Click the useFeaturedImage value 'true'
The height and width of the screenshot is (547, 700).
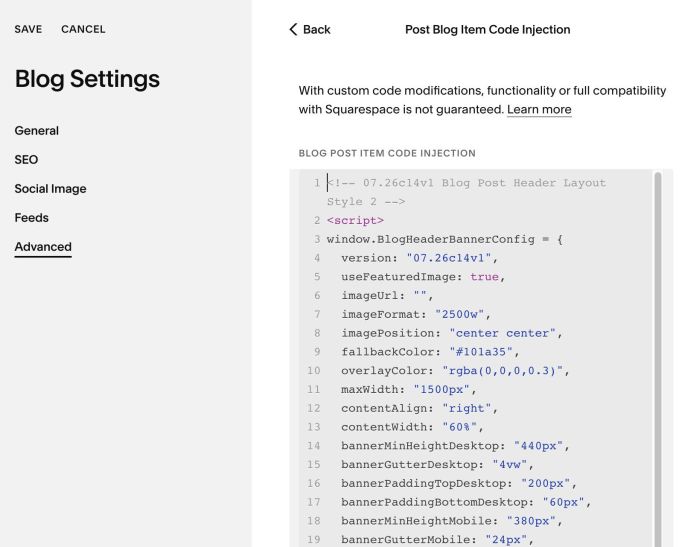point(484,277)
